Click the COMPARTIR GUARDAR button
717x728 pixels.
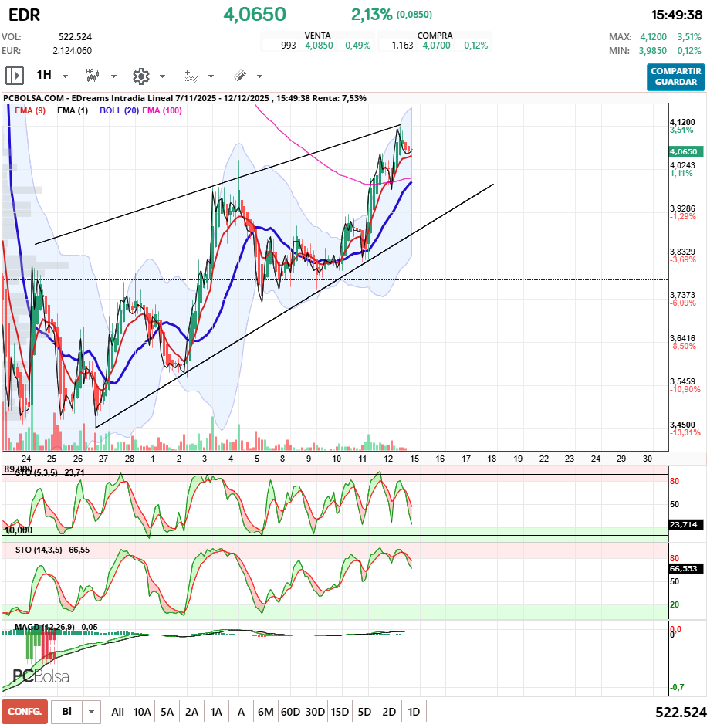pyautogui.click(x=675, y=76)
